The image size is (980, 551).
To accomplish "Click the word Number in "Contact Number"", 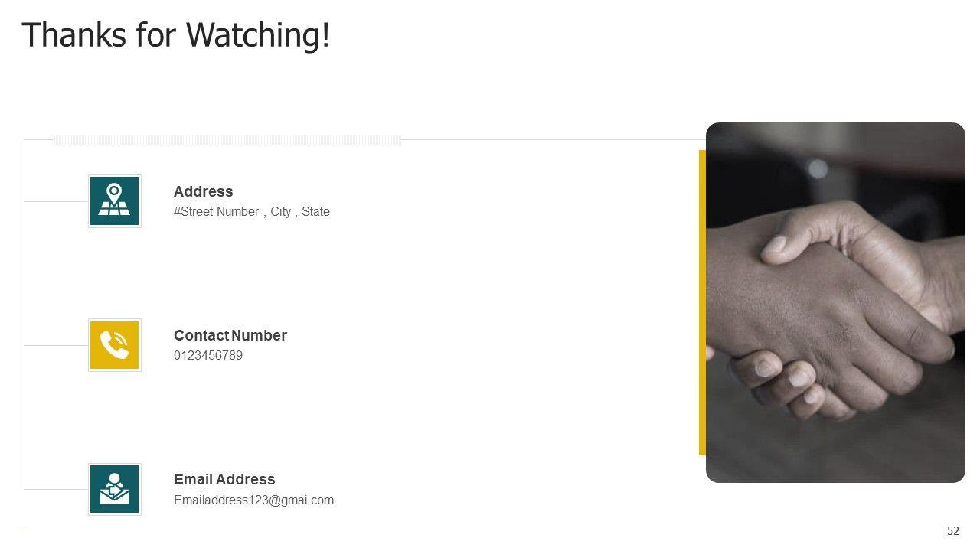I will (x=260, y=336).
